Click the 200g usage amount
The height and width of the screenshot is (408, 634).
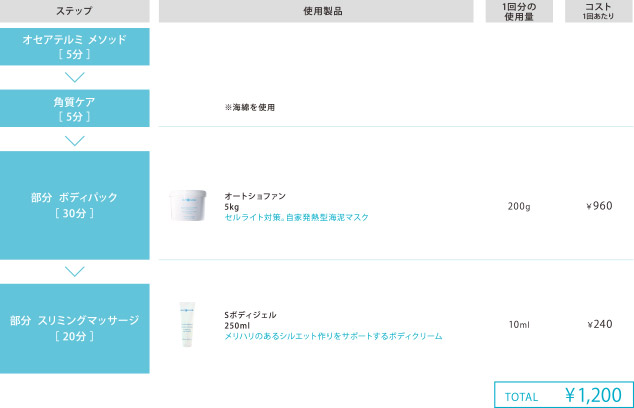pos(518,206)
